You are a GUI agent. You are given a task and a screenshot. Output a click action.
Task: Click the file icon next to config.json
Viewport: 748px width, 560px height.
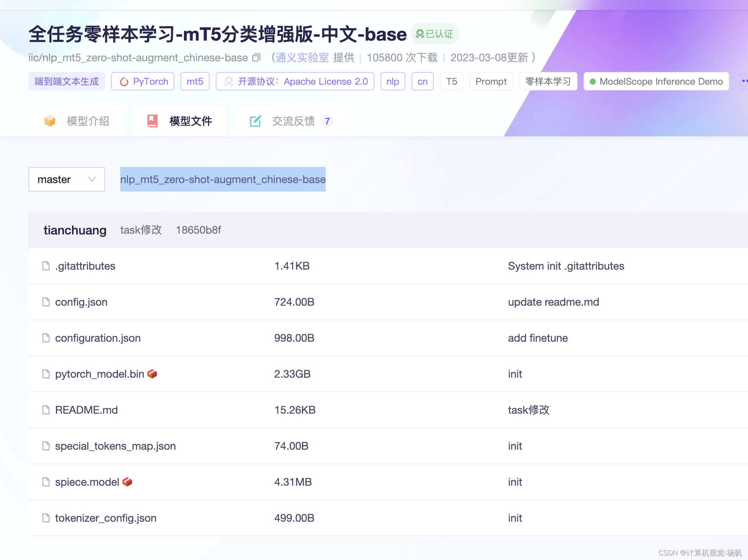click(46, 302)
